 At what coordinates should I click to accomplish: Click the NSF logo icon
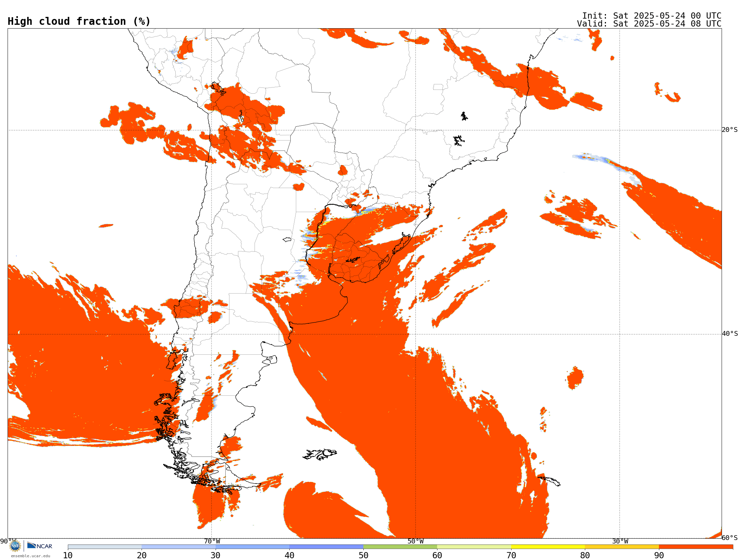coord(15,546)
